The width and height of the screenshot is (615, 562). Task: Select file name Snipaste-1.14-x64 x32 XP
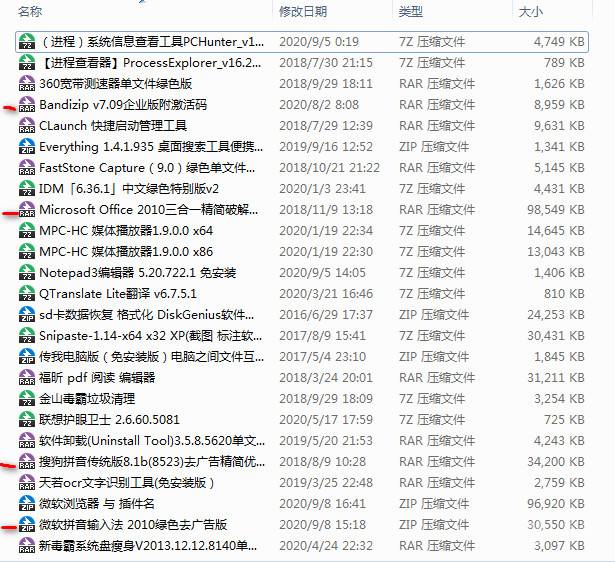pyautogui.click(x=151, y=336)
